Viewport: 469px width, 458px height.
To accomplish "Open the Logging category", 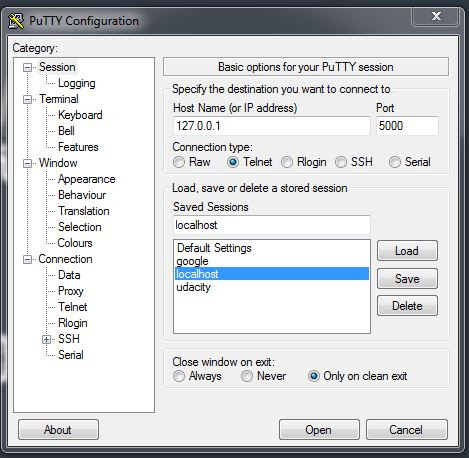I will click(77, 83).
